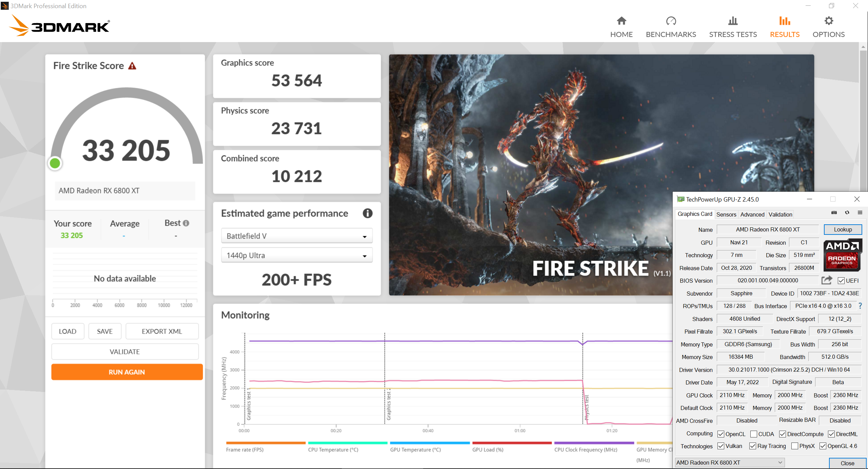
Task: Open the GPU selection dropdown in GPU-Z
Action: (729, 462)
